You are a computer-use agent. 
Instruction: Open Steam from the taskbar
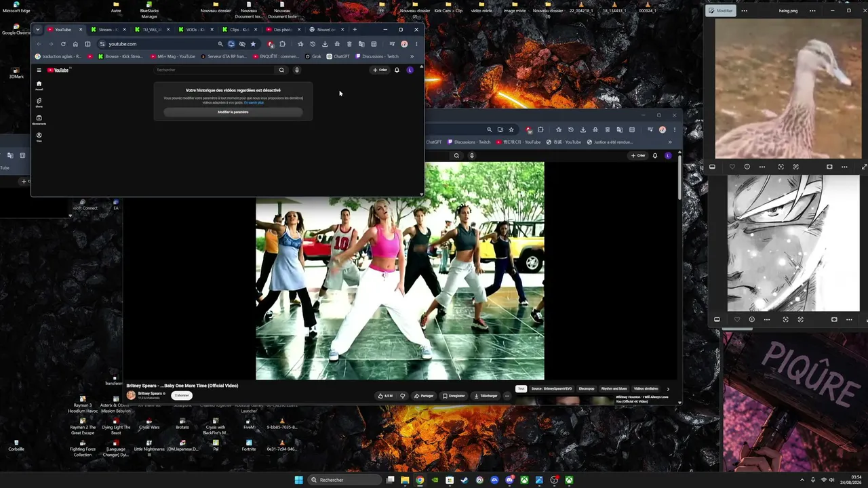[465, 480]
